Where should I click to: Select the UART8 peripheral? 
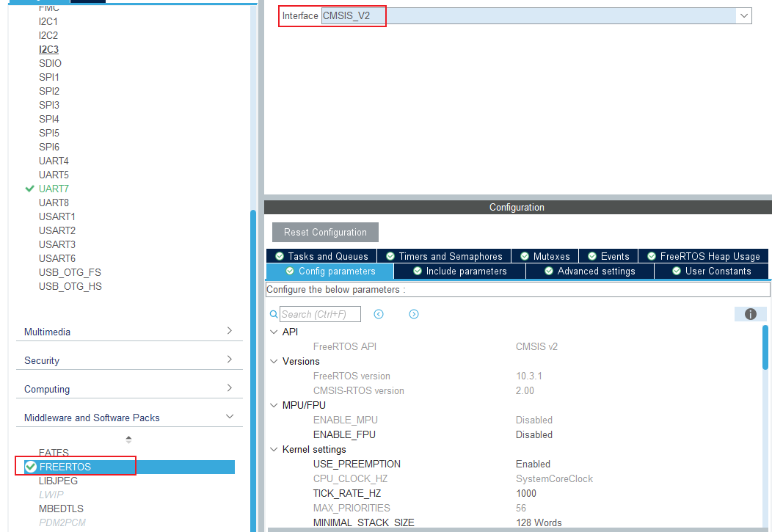54,203
